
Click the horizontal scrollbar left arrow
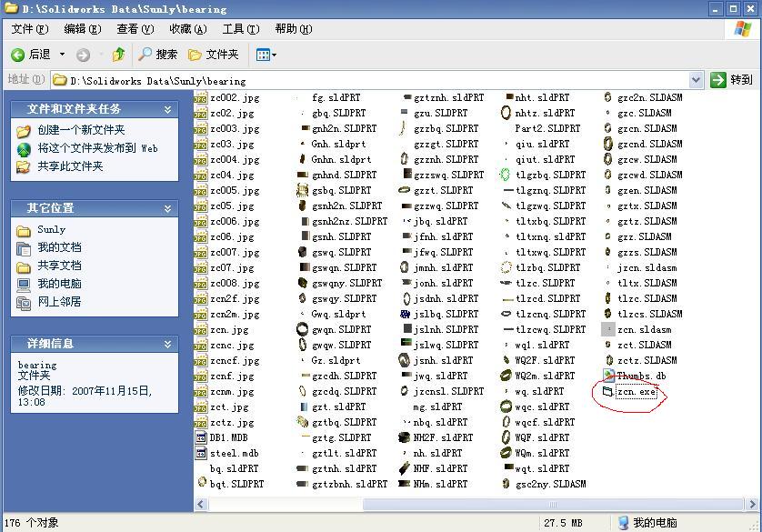(x=201, y=505)
